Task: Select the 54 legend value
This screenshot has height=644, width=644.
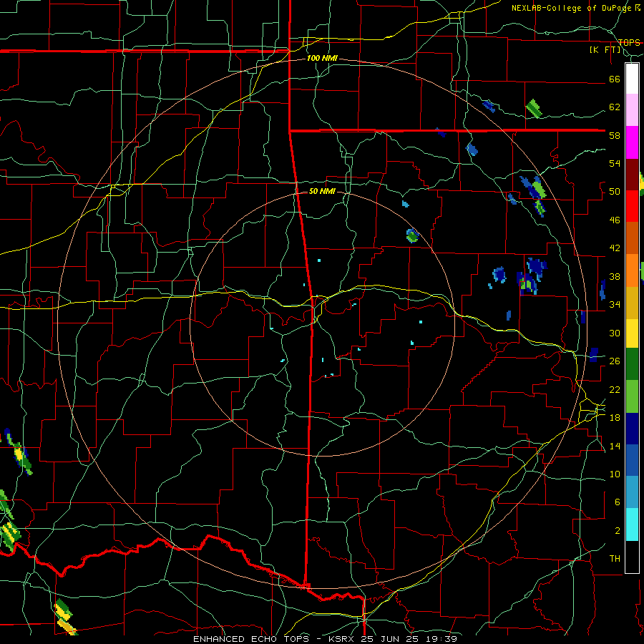Action: pos(615,163)
